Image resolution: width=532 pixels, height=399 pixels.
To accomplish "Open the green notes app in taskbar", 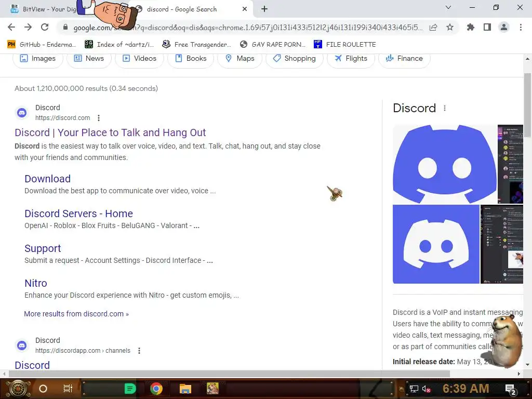I will [x=130, y=389].
